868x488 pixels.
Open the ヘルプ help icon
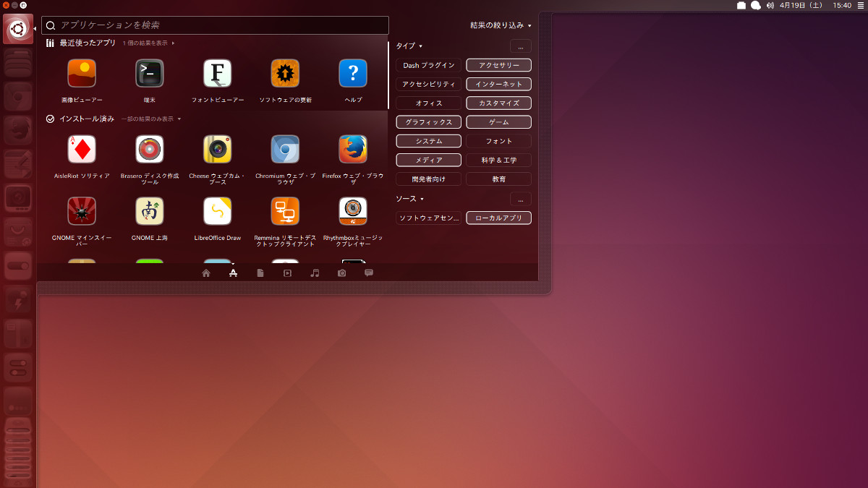(x=353, y=73)
